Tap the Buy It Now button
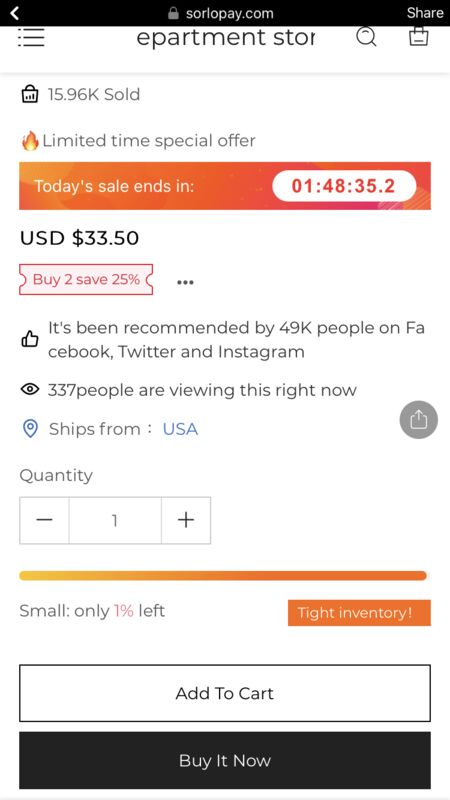The height and width of the screenshot is (800, 450). pyautogui.click(x=225, y=760)
